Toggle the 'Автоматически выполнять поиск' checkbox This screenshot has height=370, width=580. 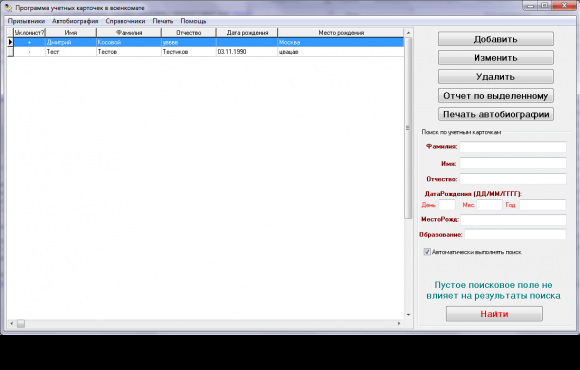click(427, 252)
